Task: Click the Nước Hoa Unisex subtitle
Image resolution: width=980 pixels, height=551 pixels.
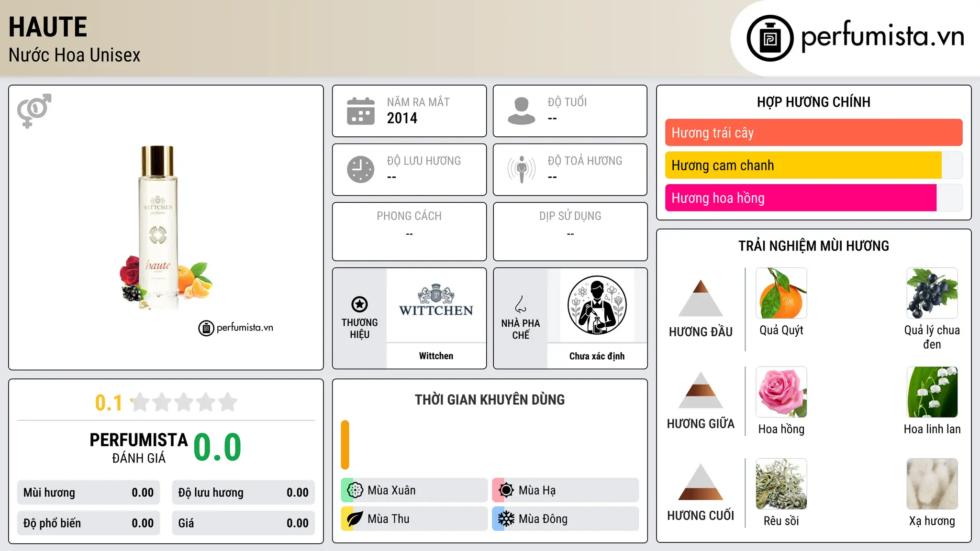Action: pyautogui.click(x=75, y=55)
